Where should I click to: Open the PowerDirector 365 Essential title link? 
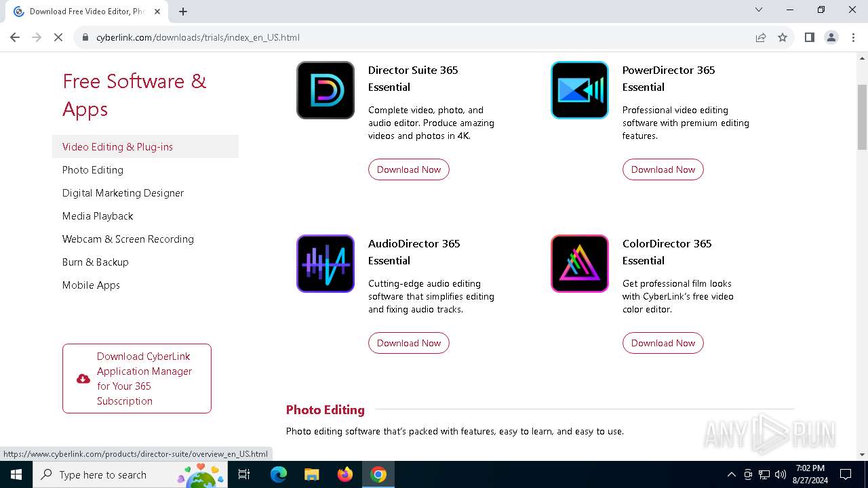(669, 79)
